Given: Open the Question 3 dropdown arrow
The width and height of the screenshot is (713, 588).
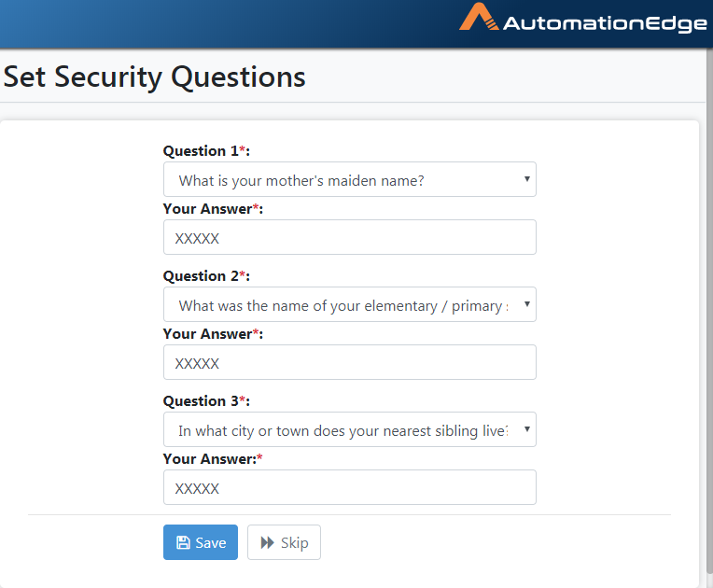Looking at the screenshot, I should click(x=526, y=429).
